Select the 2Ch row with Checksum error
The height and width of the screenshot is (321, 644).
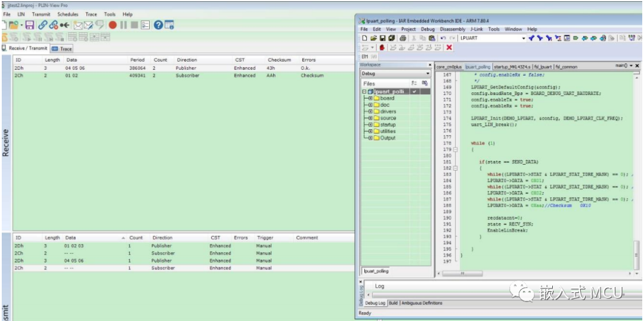tap(183, 76)
